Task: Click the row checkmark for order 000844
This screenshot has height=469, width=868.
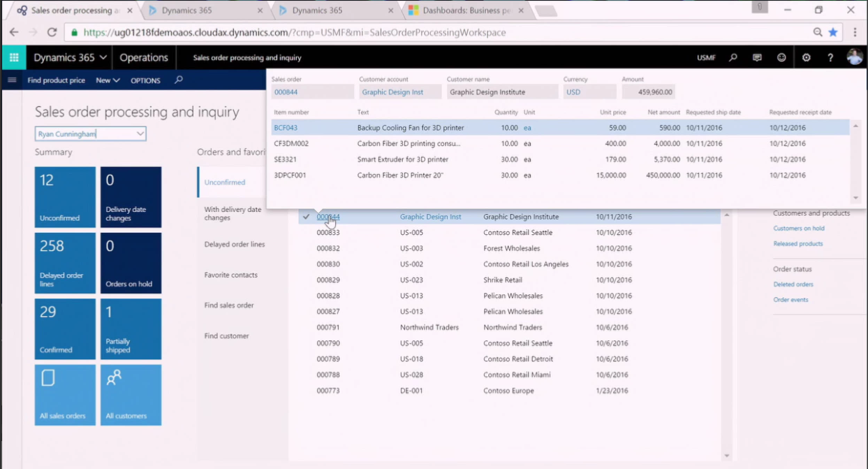Action: (307, 217)
